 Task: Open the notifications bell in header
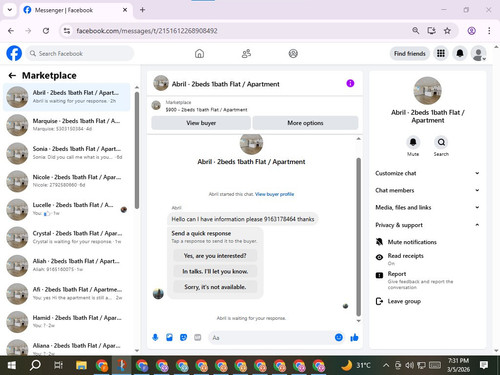(460, 53)
